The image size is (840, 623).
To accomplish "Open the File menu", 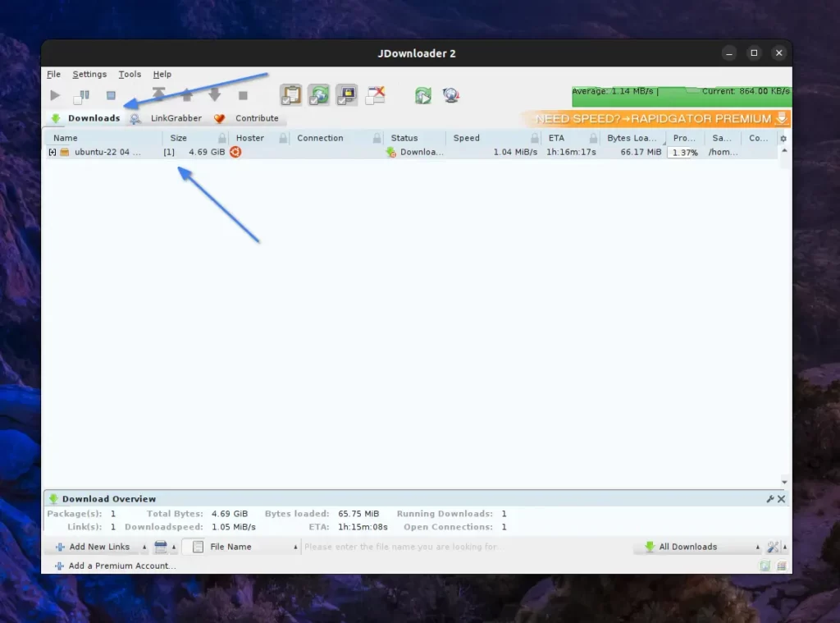I will click(x=53, y=74).
